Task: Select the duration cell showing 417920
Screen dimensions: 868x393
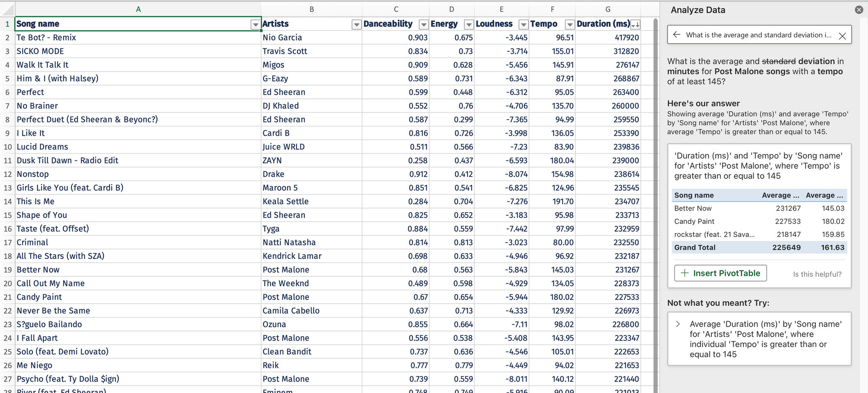Action: tap(608, 38)
